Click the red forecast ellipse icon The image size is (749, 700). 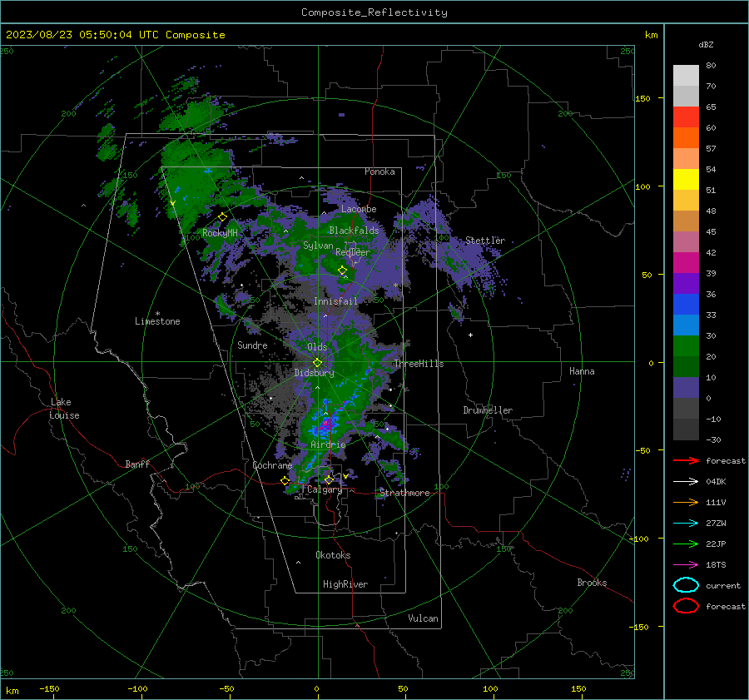point(686,606)
